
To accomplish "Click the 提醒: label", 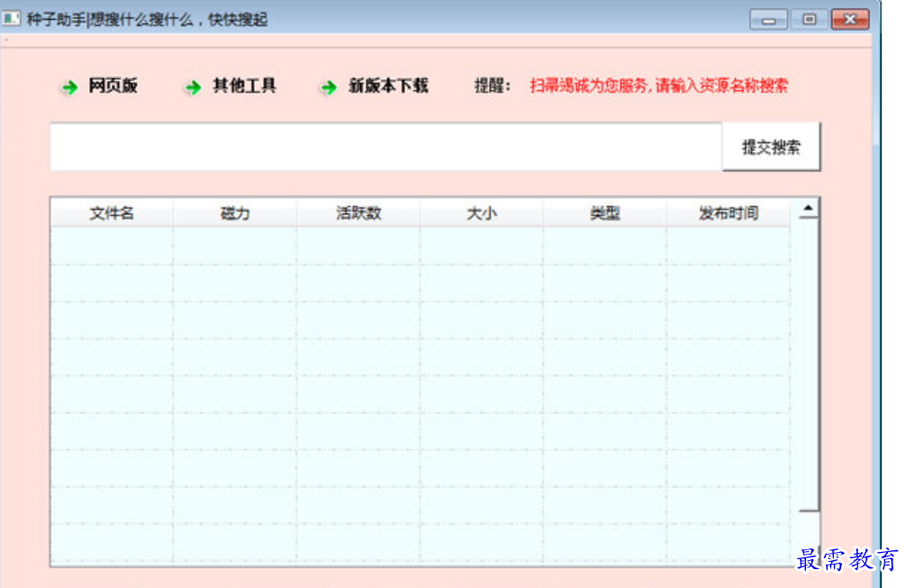I will [x=493, y=86].
